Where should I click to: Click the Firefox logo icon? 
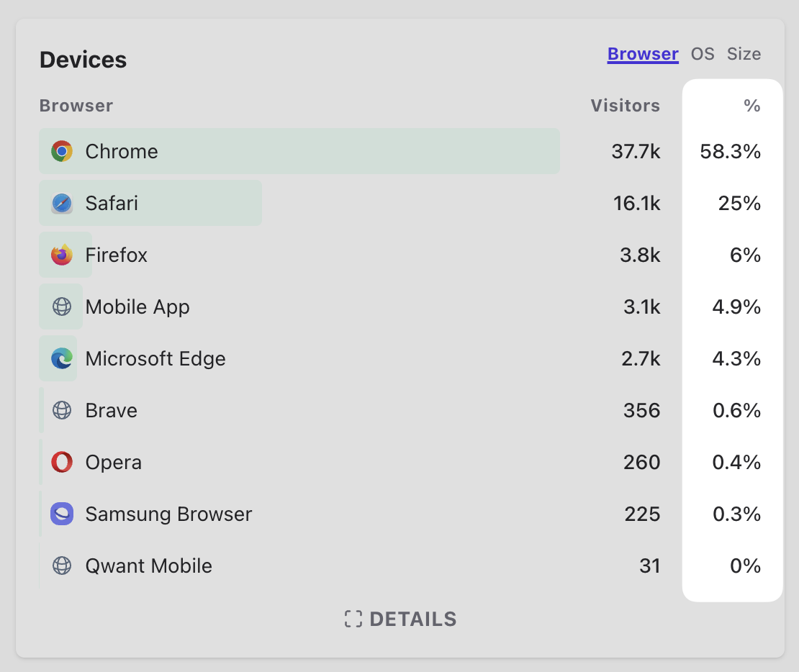click(62, 255)
